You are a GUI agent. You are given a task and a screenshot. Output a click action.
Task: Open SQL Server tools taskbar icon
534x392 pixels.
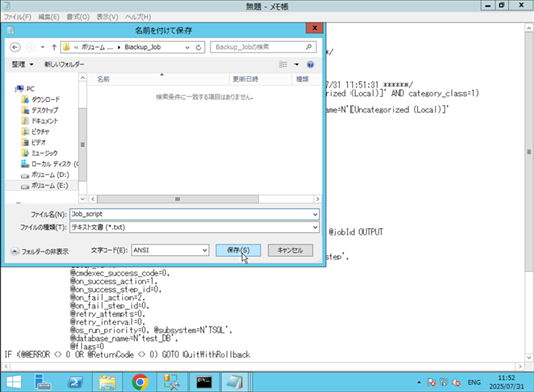(172, 382)
